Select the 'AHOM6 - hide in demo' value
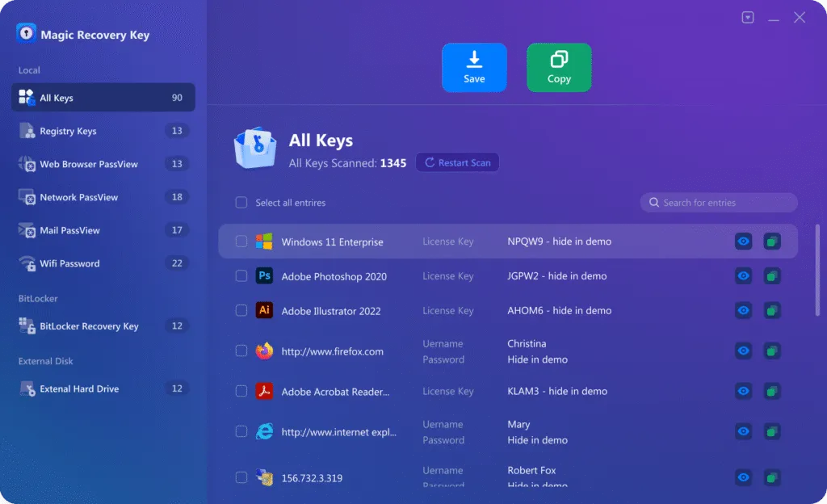The image size is (827, 504). pyautogui.click(x=559, y=310)
